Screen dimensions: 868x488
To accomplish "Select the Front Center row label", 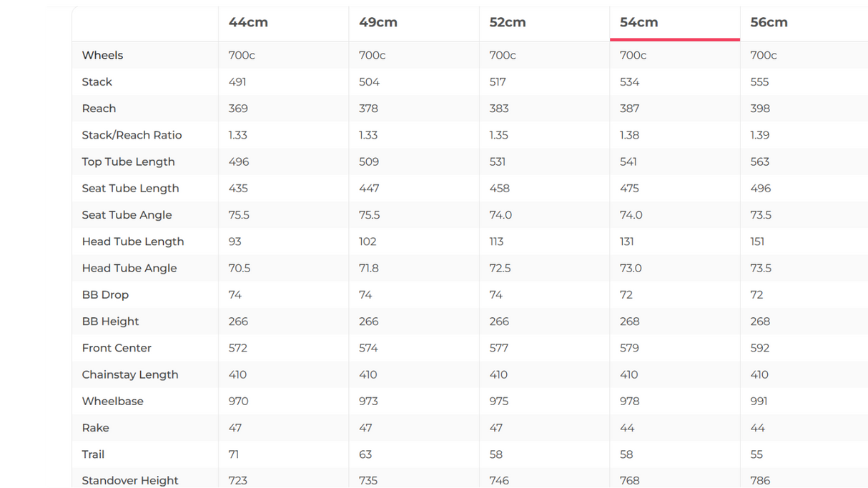I will pos(117,348).
